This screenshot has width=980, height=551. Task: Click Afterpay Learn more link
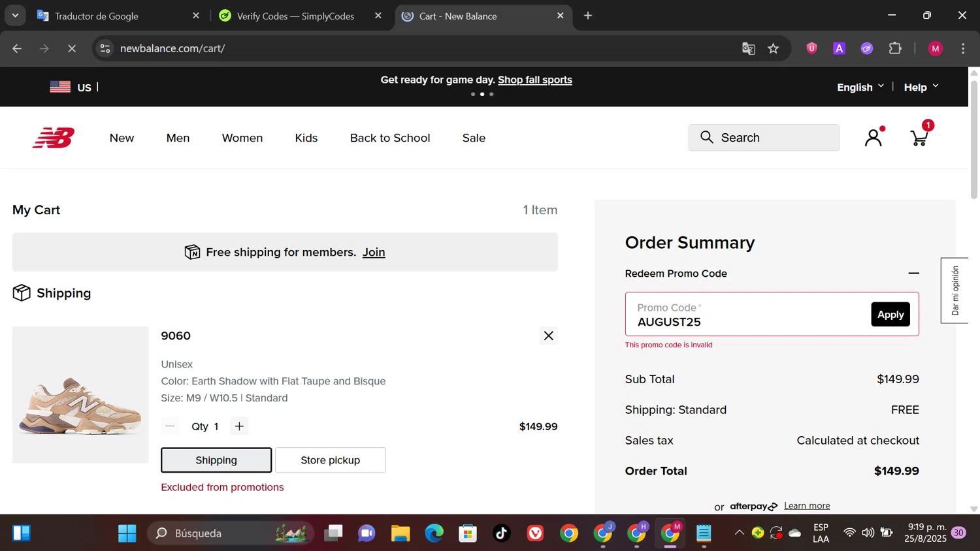click(807, 505)
